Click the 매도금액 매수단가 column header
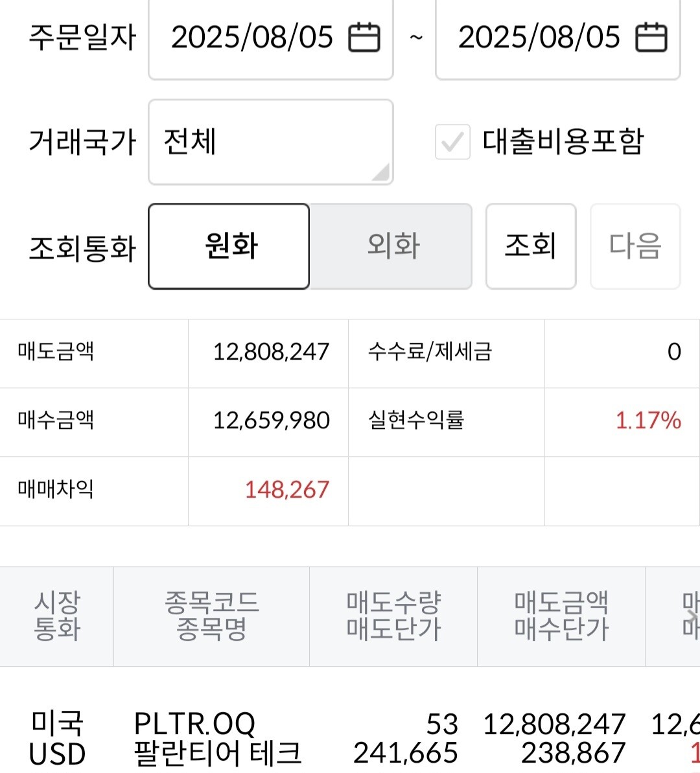700x773 pixels. pos(561,616)
